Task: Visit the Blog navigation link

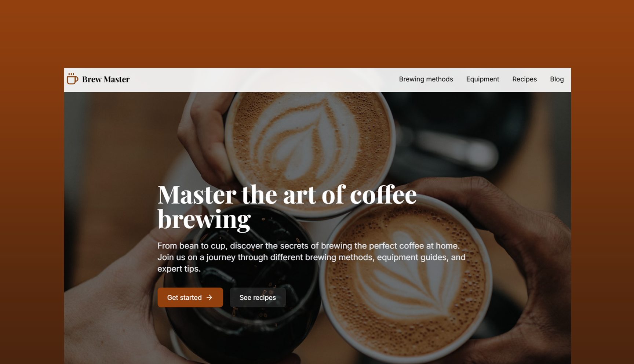Action: click(x=557, y=79)
